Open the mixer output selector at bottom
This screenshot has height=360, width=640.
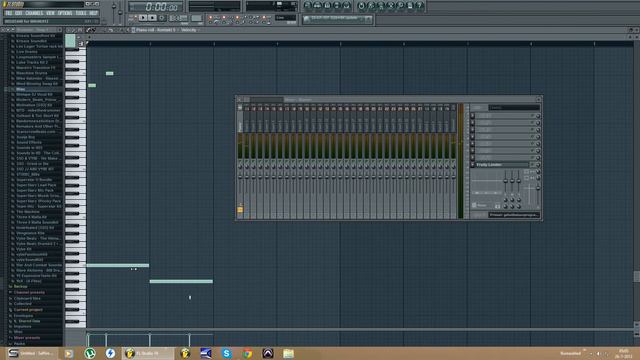click(514, 215)
